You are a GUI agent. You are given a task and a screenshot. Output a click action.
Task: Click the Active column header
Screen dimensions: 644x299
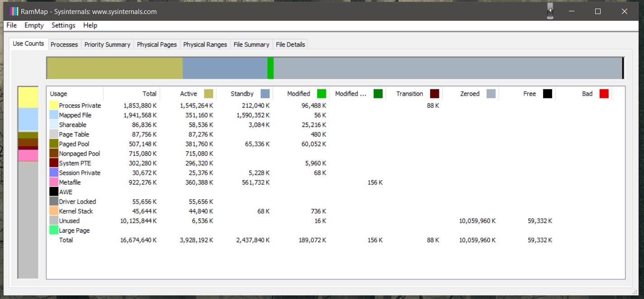[x=188, y=93]
